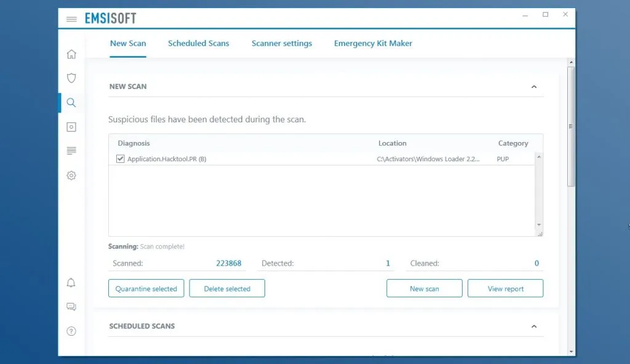Open the Emergency Kit Maker tab
630x364 pixels.
pyautogui.click(x=373, y=43)
